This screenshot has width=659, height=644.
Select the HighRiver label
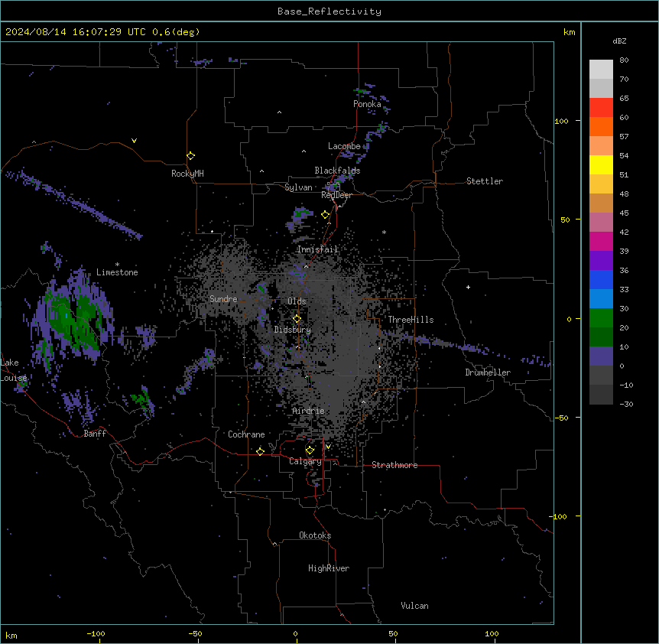pos(329,568)
